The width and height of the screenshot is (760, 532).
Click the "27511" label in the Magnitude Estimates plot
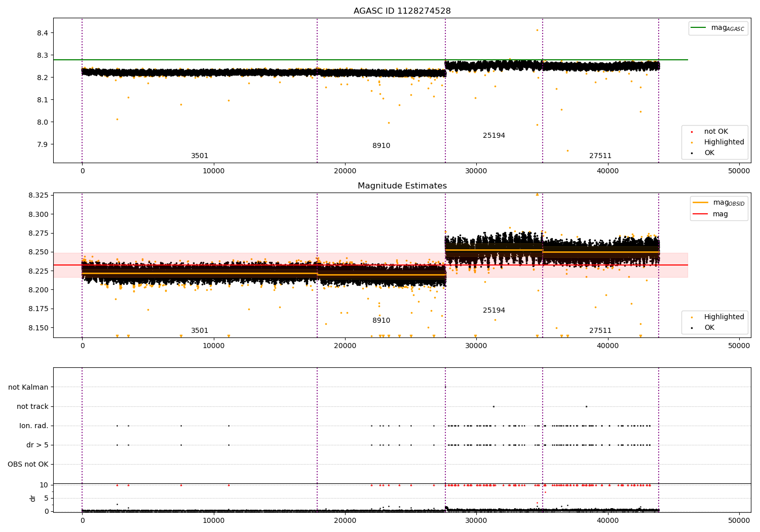(x=600, y=331)
